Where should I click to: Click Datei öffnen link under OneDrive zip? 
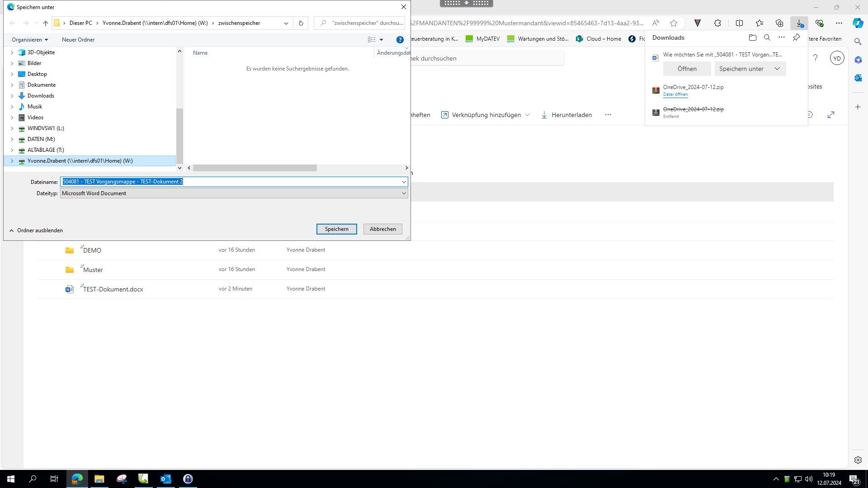(675, 94)
